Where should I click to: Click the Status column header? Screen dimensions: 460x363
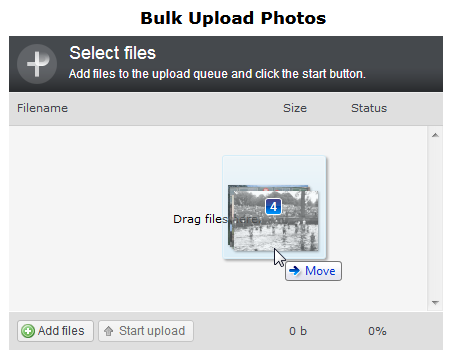coord(369,108)
